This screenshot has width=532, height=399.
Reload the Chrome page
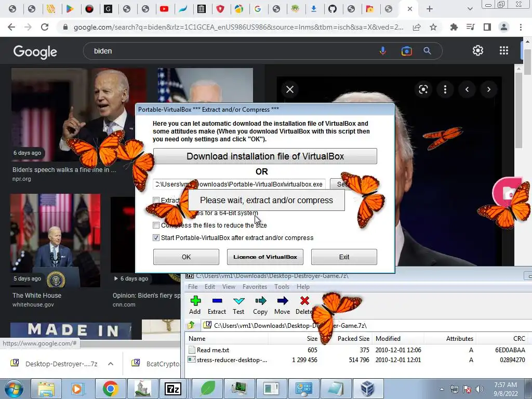45,27
